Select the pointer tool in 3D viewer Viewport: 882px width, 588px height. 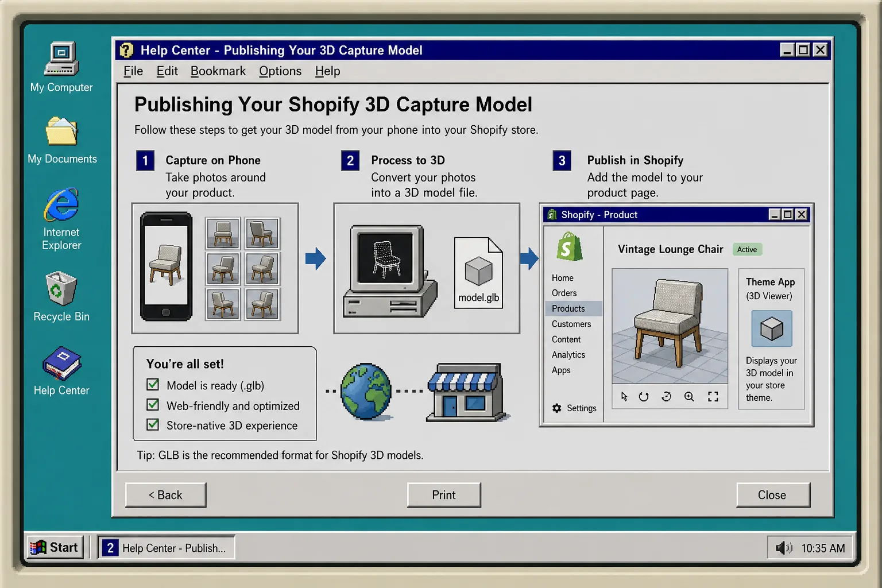point(624,397)
